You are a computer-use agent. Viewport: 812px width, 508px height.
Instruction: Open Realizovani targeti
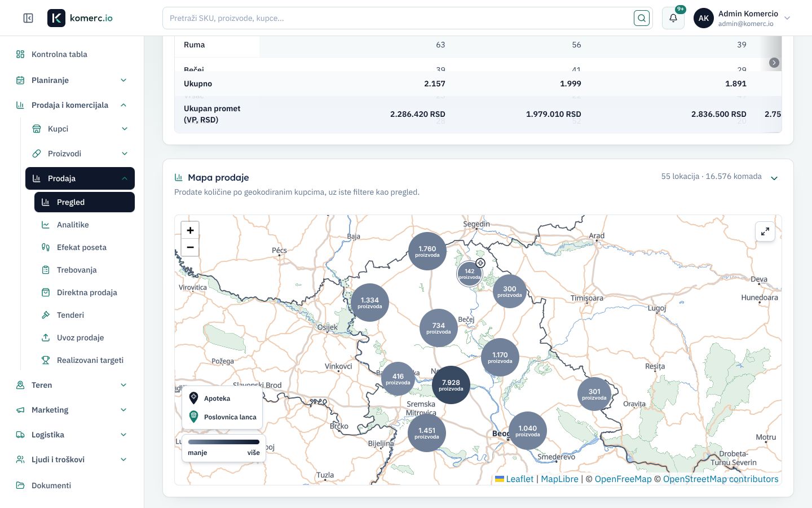(85, 360)
